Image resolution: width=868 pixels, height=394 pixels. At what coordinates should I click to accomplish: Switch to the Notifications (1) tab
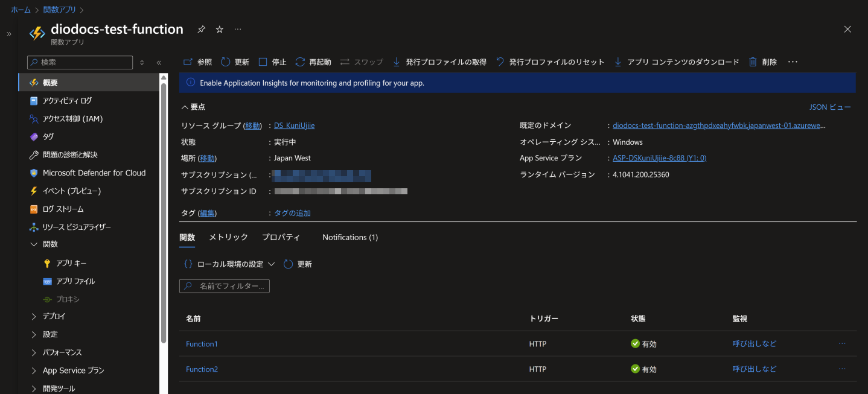click(x=350, y=237)
